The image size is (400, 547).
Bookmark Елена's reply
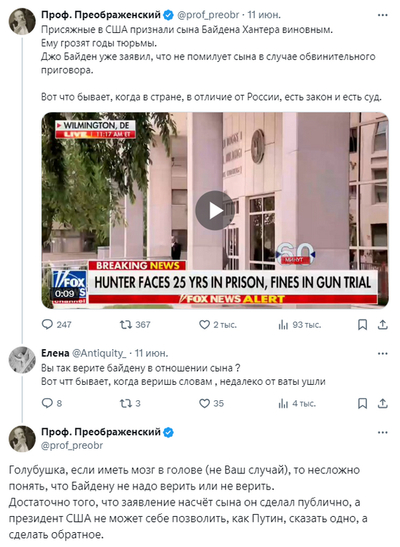pos(363,404)
